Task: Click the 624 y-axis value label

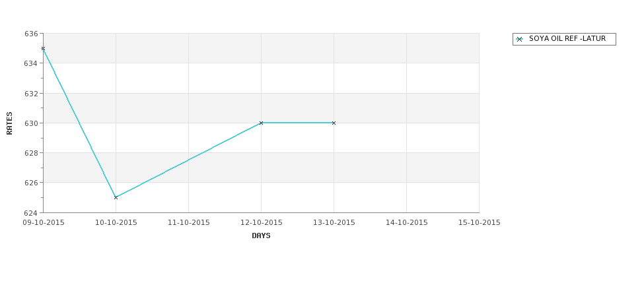Action: 31,213
